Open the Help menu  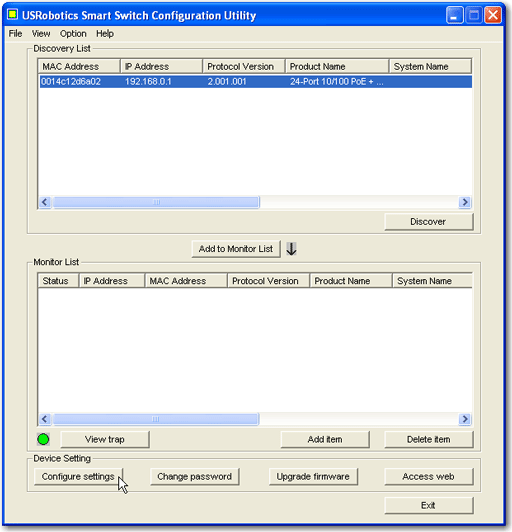click(105, 34)
